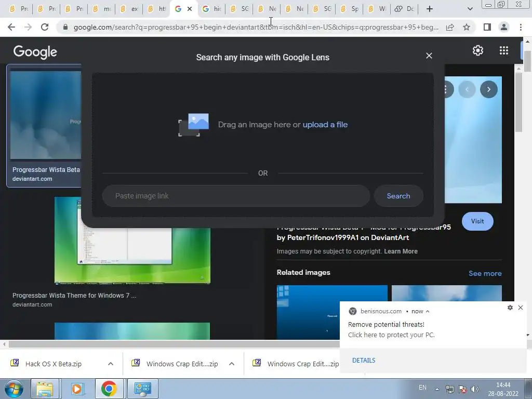Focus the address bar URL
The height and width of the screenshot is (399, 532).
coord(256,27)
